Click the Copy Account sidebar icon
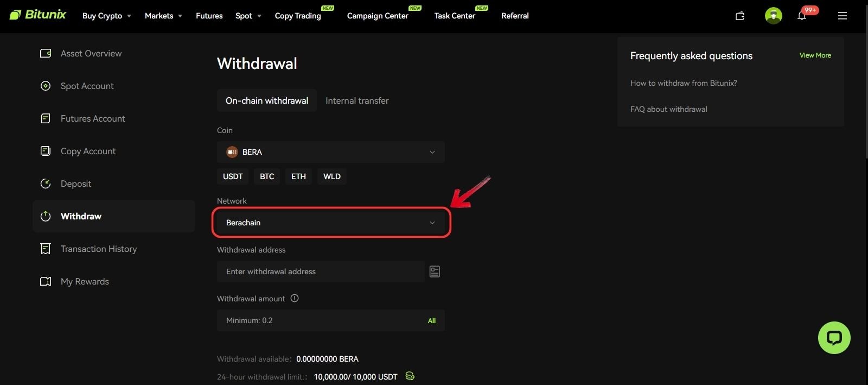This screenshot has height=385, width=868. [46, 151]
